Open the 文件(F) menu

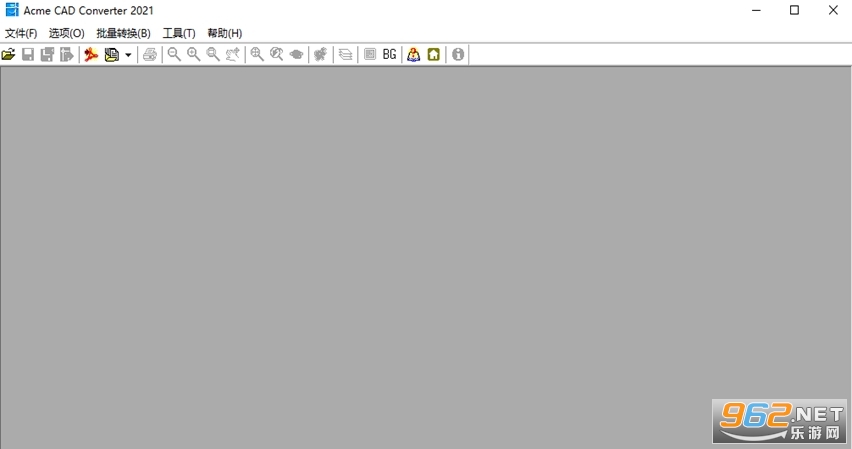[x=21, y=33]
